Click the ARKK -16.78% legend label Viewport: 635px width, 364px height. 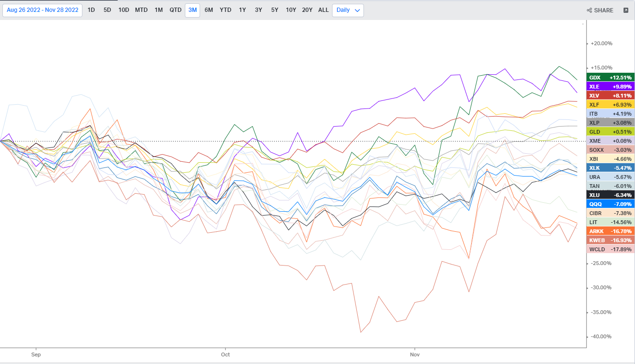pyautogui.click(x=610, y=231)
